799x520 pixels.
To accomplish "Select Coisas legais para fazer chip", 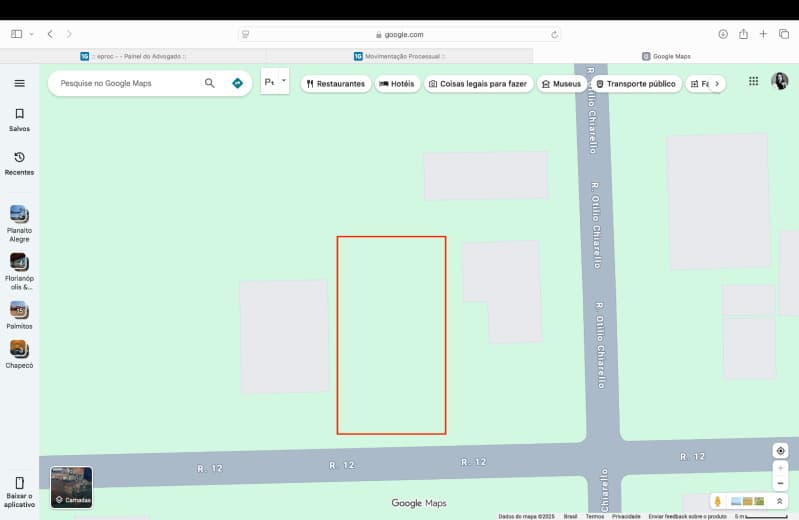I will 478,84.
